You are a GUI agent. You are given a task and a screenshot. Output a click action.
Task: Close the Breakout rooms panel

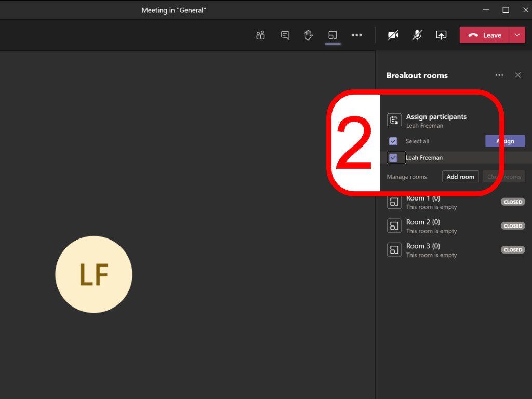pos(517,75)
